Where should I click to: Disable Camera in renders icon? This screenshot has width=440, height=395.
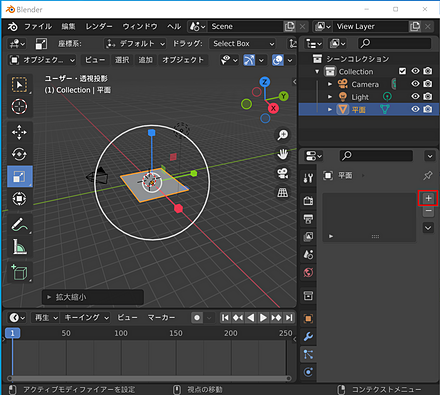tap(428, 84)
